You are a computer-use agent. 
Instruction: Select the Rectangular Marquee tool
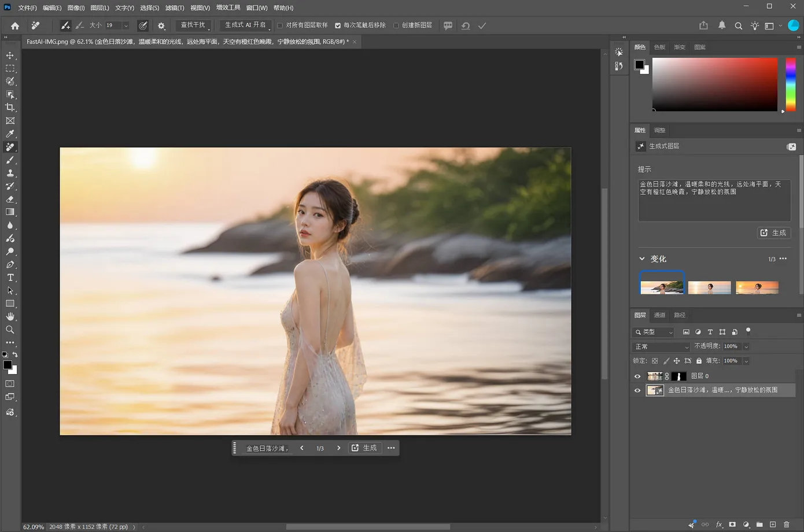(10, 68)
